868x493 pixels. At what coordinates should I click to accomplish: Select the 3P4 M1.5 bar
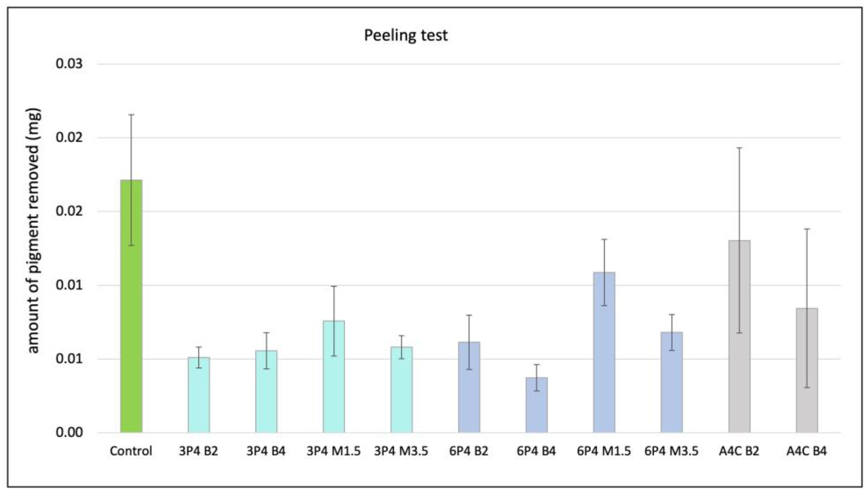[x=334, y=377]
